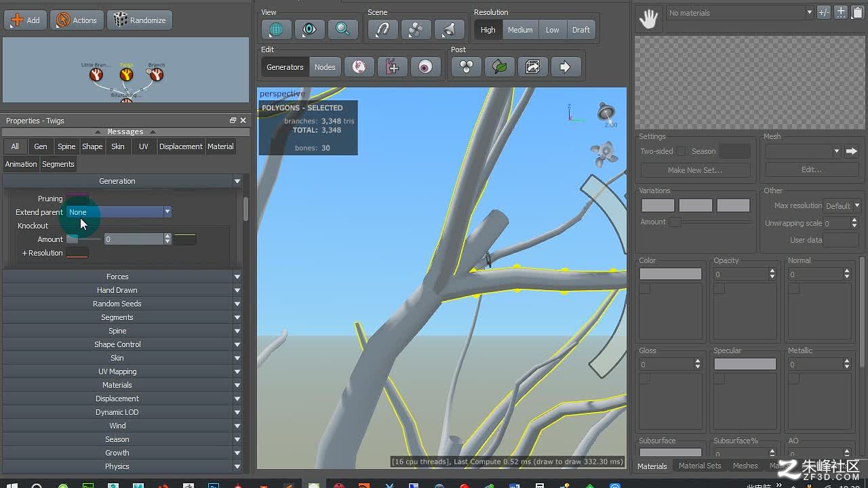The image size is (868, 488).
Task: Switch to the Meshes tab
Action: click(745, 466)
